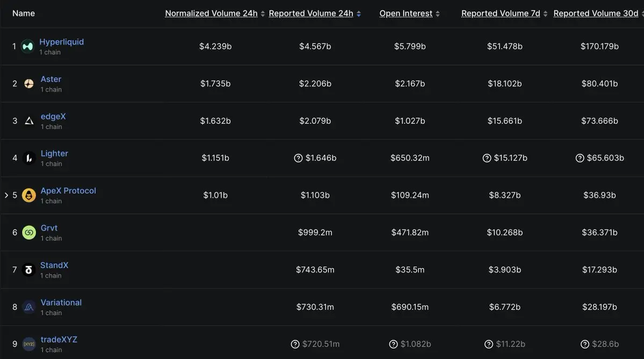Click the StandX protocol logo icon
Image resolution: width=644 pixels, height=359 pixels.
[x=29, y=270]
